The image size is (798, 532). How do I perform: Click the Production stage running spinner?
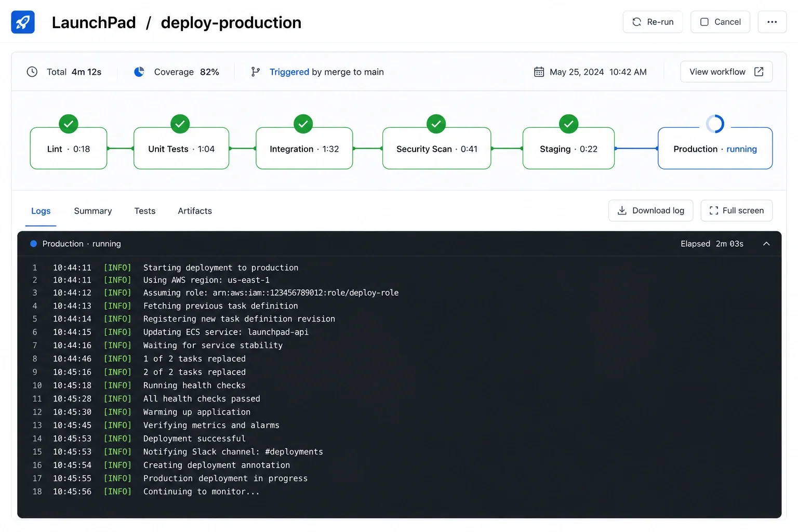[715, 124]
